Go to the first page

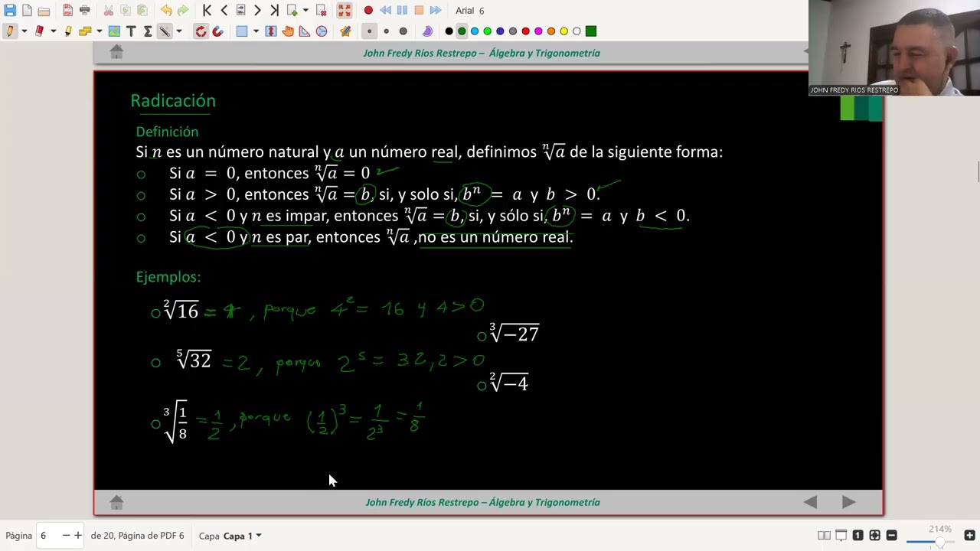tap(207, 11)
